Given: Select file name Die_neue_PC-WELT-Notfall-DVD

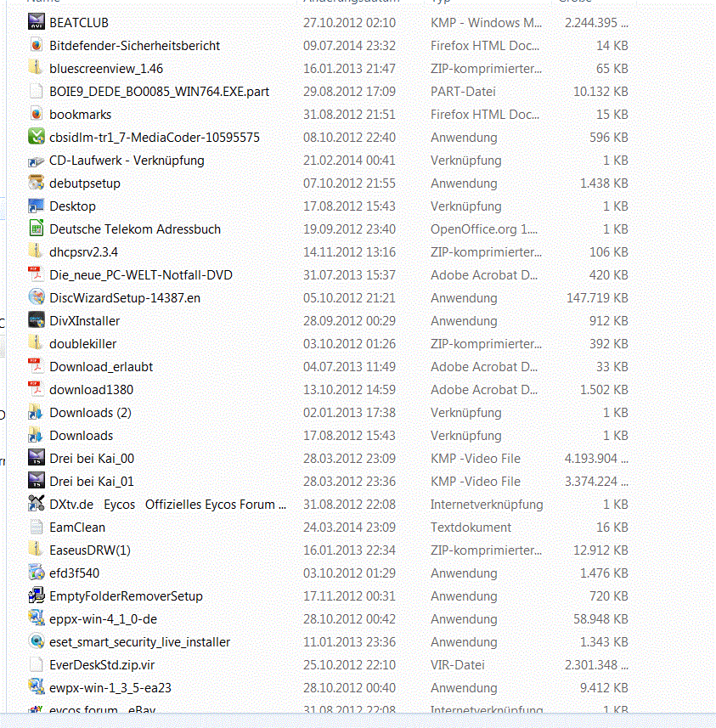Looking at the screenshot, I should (x=141, y=275).
